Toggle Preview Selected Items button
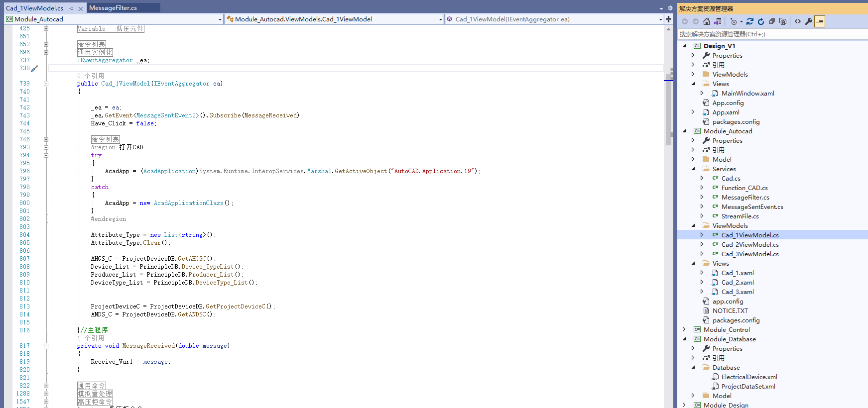The image size is (868, 408). (x=820, y=21)
